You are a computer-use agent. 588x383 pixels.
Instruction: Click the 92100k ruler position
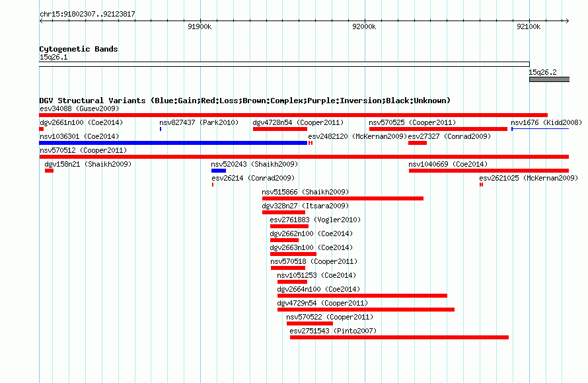[529, 26]
